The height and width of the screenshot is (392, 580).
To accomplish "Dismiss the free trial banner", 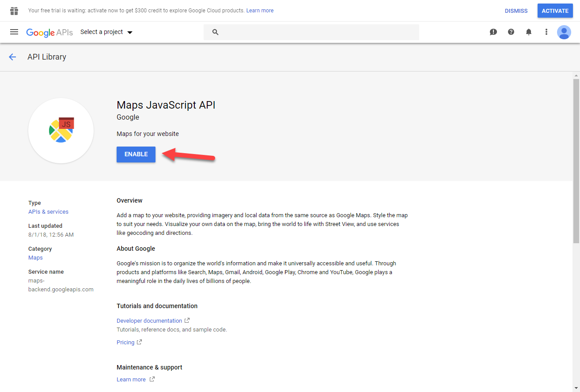I will (516, 10).
